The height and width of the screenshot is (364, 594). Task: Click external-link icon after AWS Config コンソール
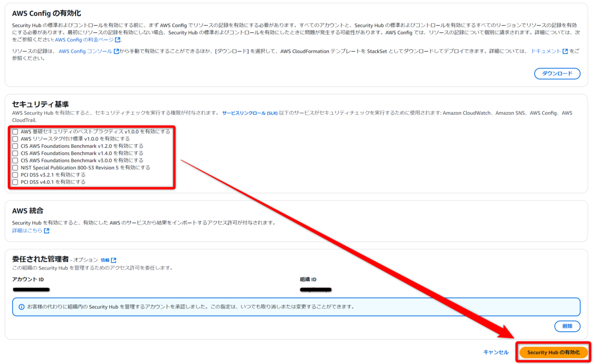pos(116,51)
